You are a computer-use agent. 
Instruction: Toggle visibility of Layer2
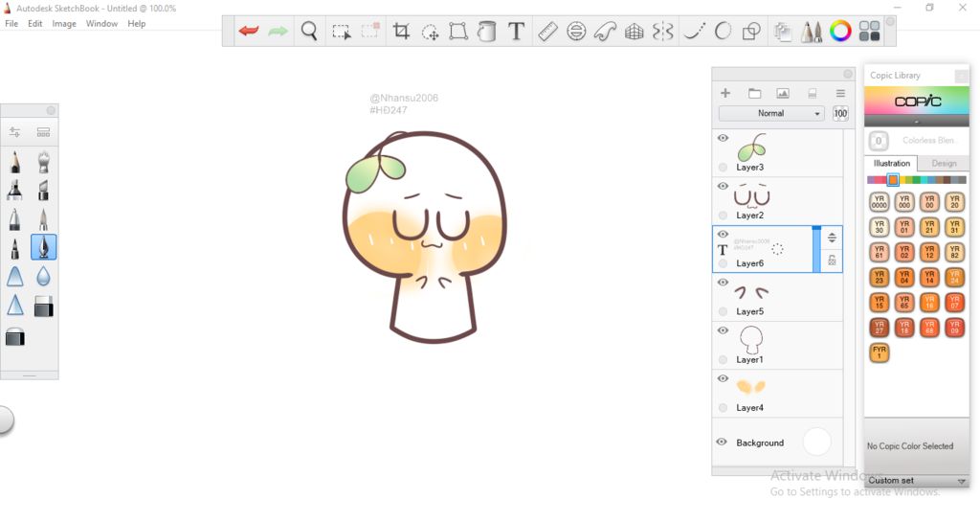(x=724, y=187)
